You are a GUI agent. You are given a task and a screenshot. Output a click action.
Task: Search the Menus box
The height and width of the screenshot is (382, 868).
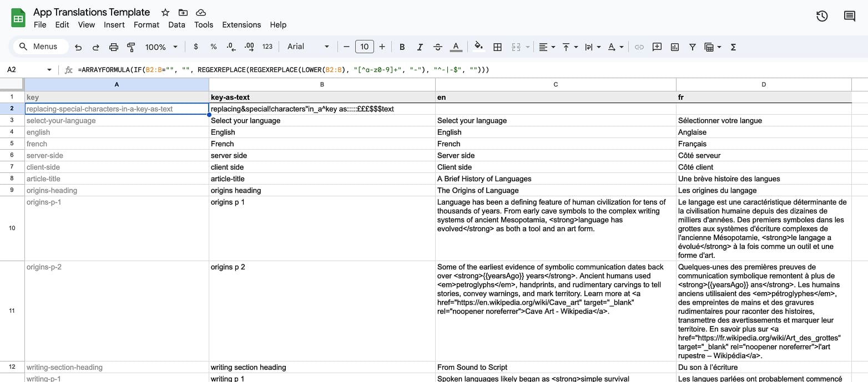tap(41, 47)
